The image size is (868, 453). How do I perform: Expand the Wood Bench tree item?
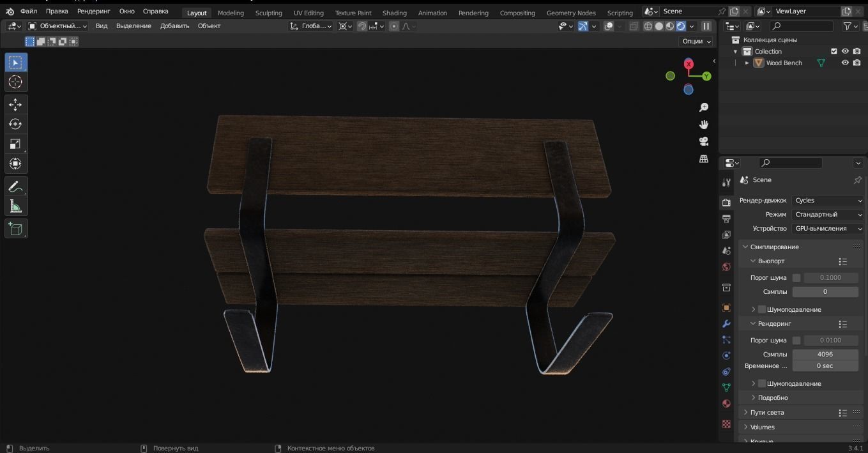point(747,63)
